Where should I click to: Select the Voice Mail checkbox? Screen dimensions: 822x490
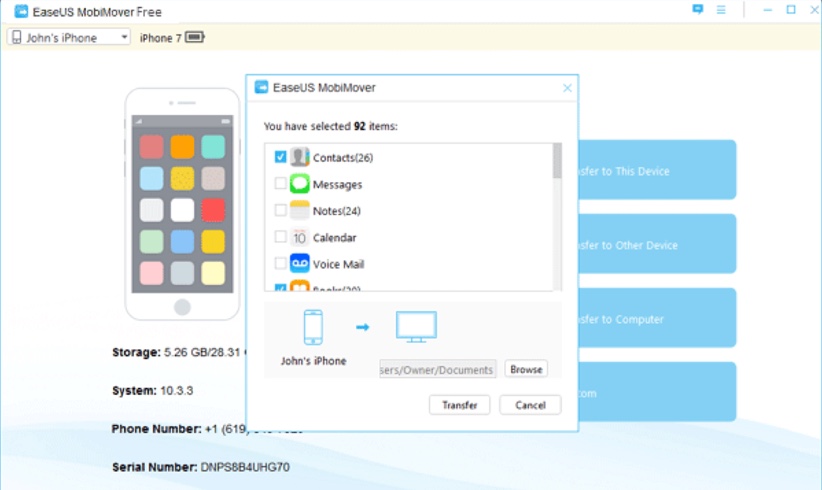[x=280, y=264]
